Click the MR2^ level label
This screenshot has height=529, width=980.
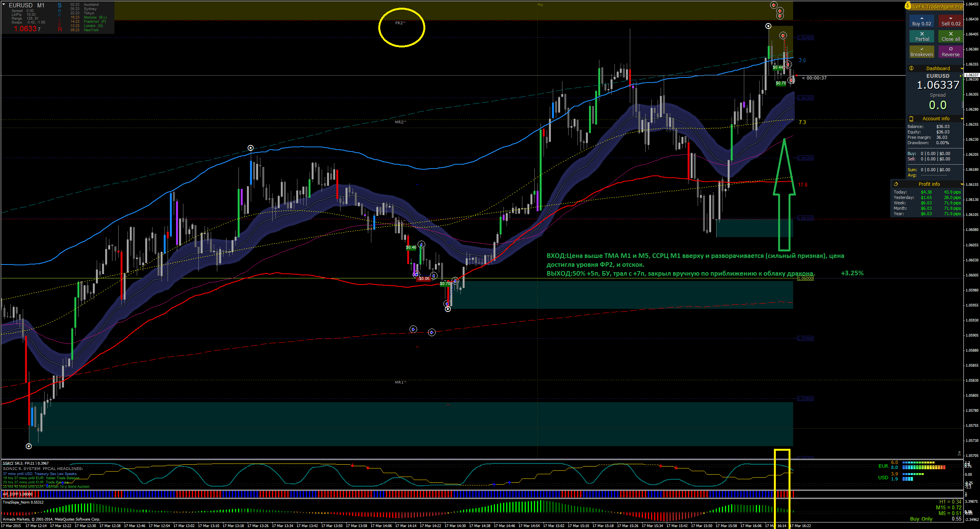400,122
